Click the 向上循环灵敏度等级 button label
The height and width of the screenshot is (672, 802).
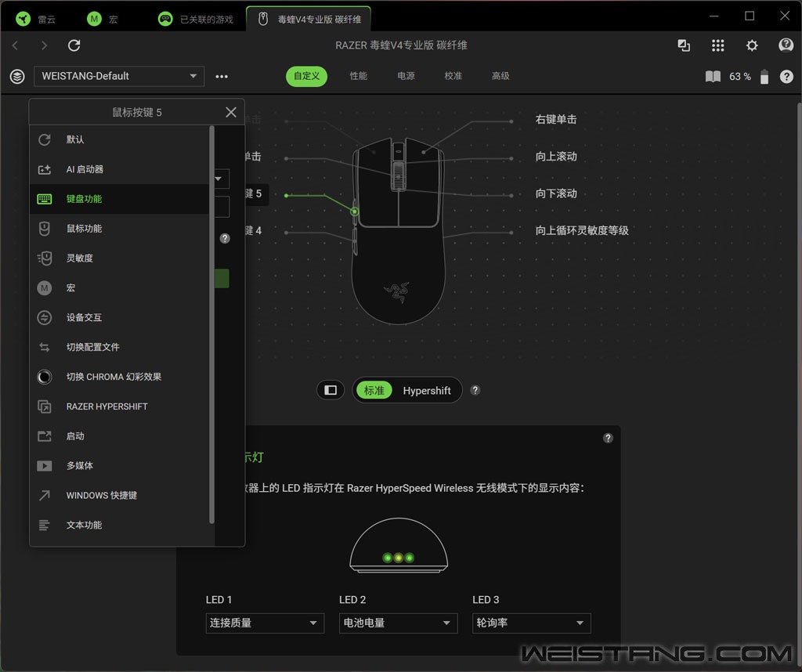pos(582,230)
